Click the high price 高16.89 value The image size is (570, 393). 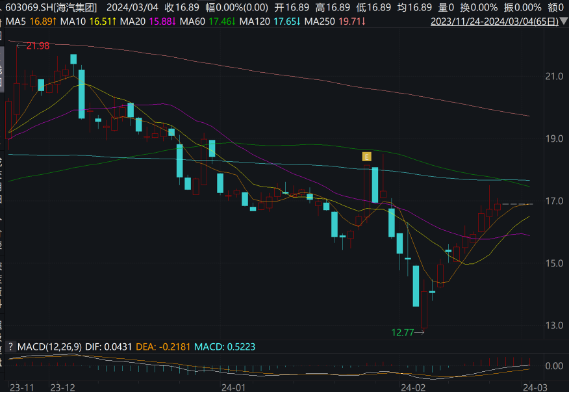(x=333, y=7)
